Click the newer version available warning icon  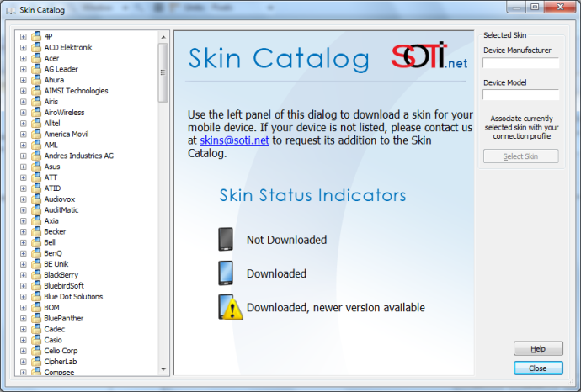coord(231,307)
